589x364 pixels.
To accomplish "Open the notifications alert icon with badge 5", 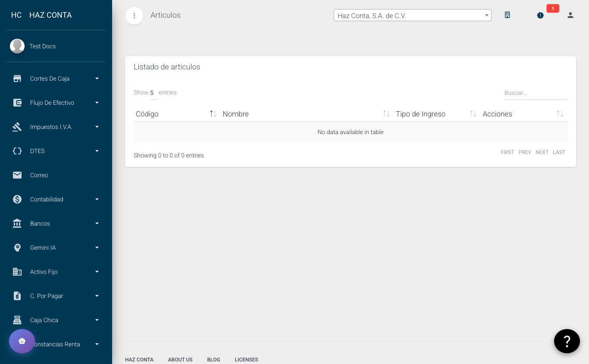I will (540, 16).
